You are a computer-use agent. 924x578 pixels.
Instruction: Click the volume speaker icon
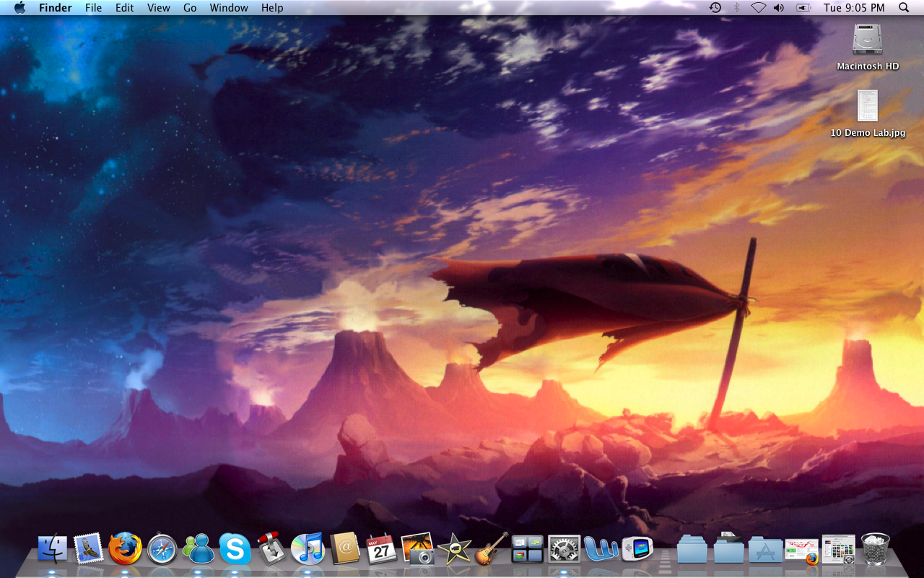779,8
